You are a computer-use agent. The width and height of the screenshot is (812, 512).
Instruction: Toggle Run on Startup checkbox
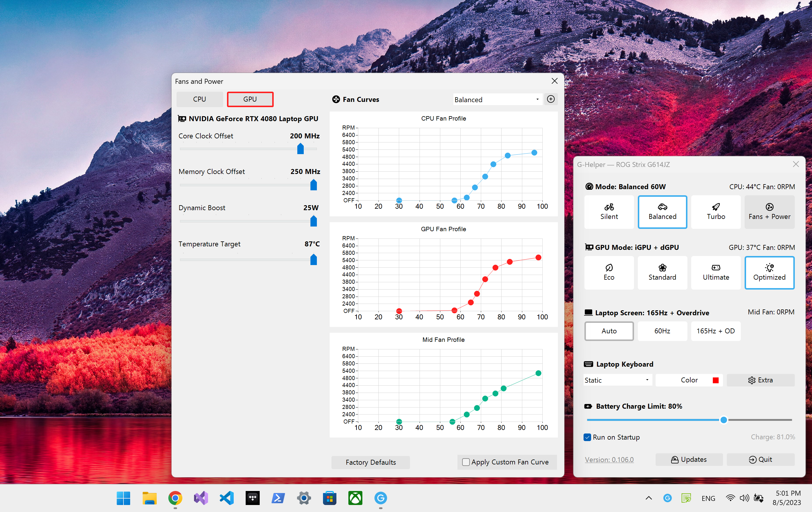pos(587,437)
